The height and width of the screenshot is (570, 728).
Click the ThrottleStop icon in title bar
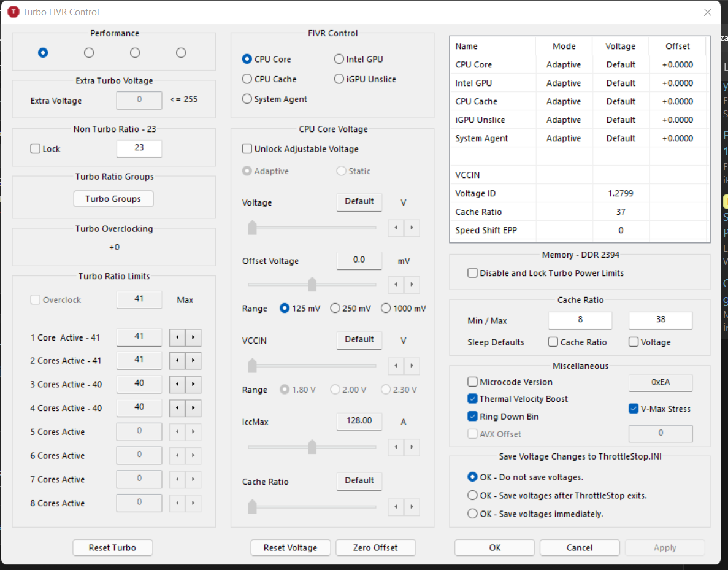pos(13,12)
